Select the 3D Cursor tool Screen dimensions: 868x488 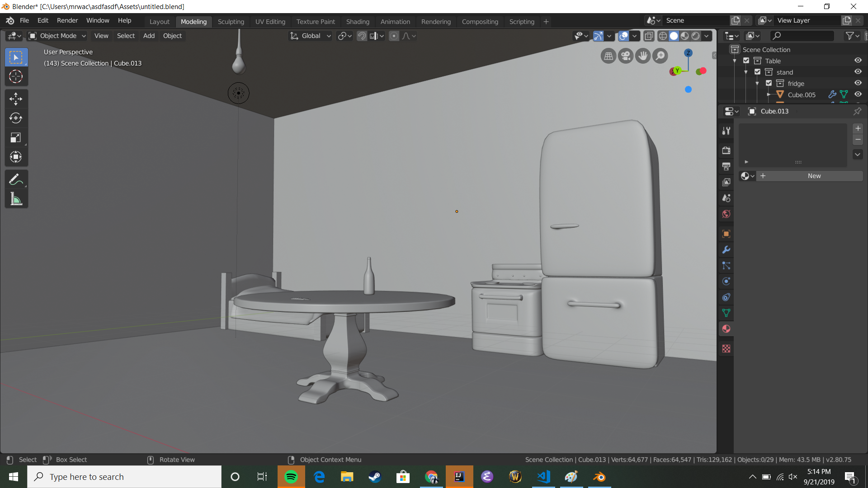pyautogui.click(x=16, y=76)
